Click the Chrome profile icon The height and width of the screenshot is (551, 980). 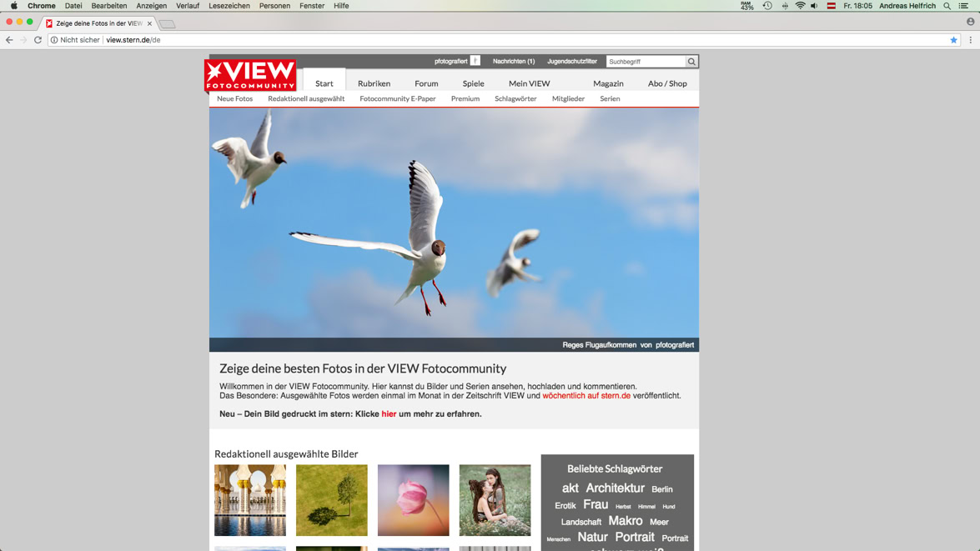[x=971, y=22]
